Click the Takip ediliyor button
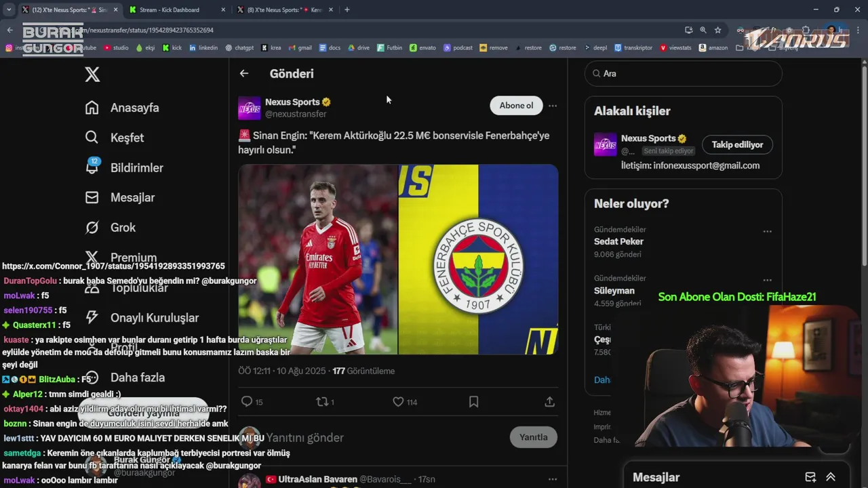The image size is (868, 488). pos(737,144)
